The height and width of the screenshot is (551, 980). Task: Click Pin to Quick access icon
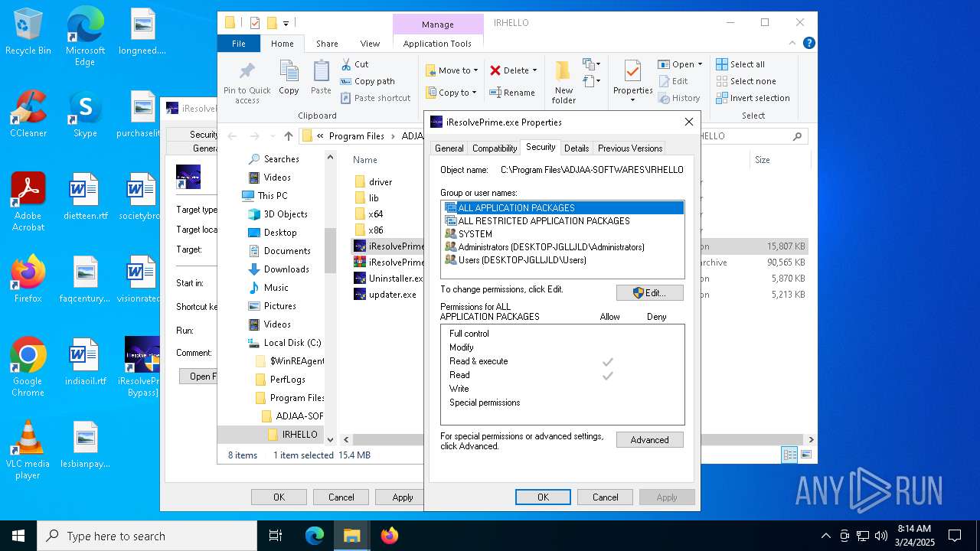click(x=247, y=83)
